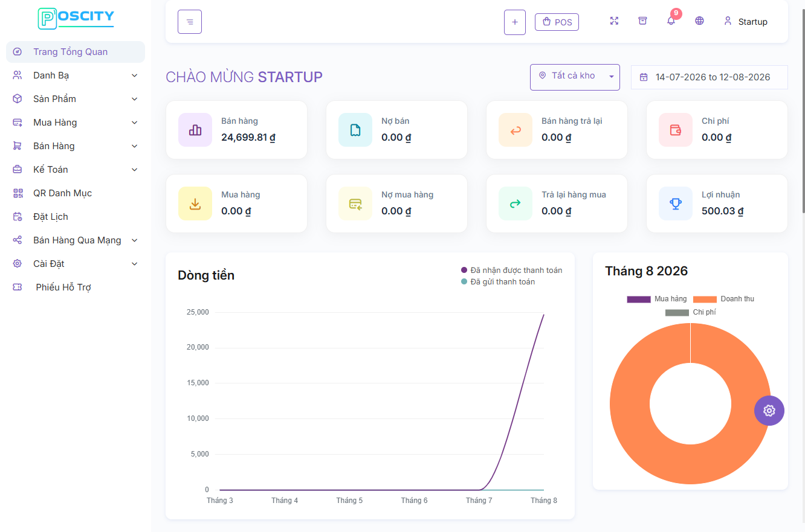Click the Trả lại hàng mua arrow icon
This screenshot has width=805, height=532.
[x=516, y=204]
